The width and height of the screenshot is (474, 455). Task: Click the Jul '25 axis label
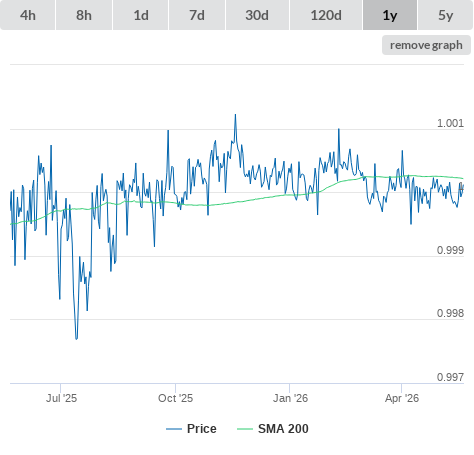point(61,398)
